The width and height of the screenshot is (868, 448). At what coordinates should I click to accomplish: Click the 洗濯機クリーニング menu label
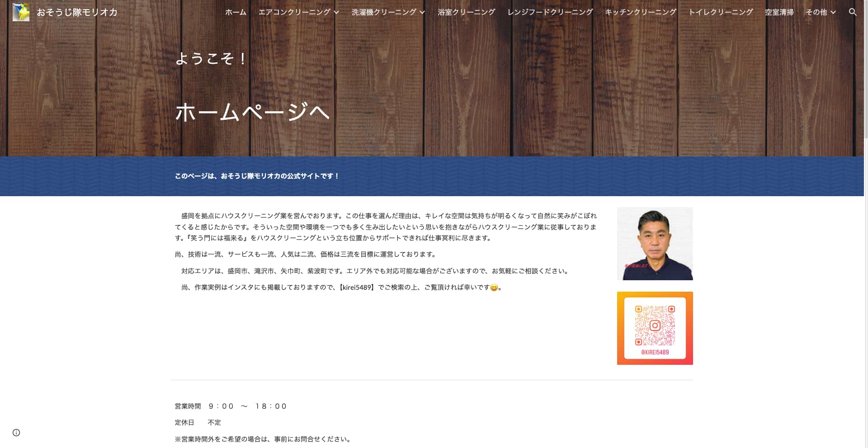pos(384,12)
